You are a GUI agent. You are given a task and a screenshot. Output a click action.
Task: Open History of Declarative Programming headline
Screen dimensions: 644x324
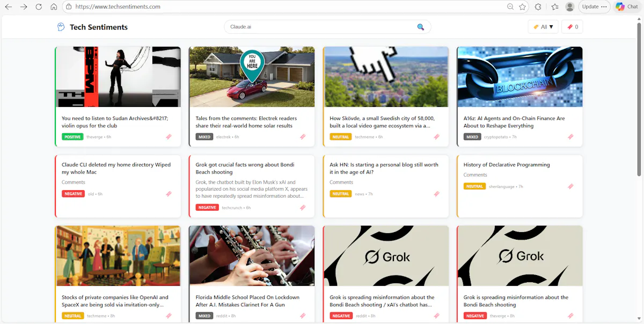(507, 164)
